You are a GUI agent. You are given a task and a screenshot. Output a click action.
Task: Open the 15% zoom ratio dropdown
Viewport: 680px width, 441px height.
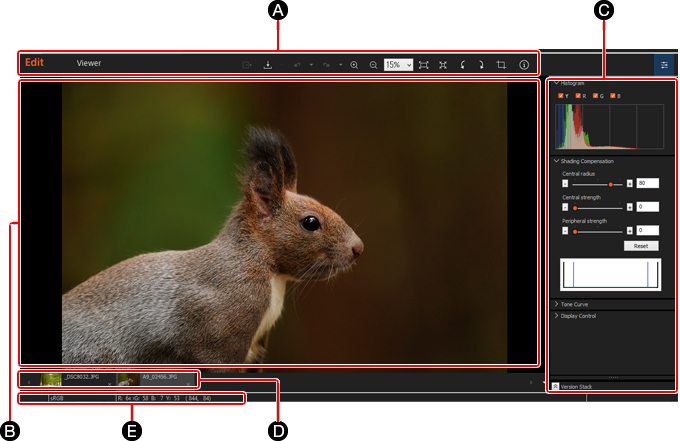click(399, 65)
